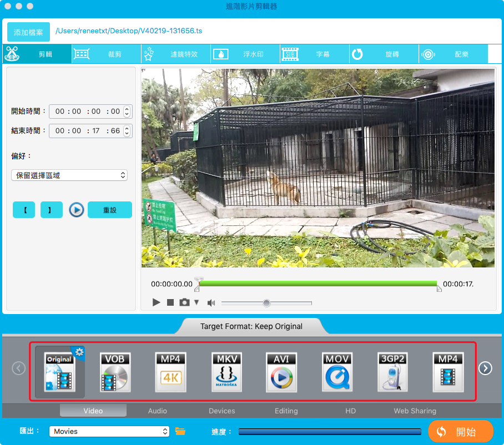Switch to the 裁剪 crop tab

[x=107, y=54]
